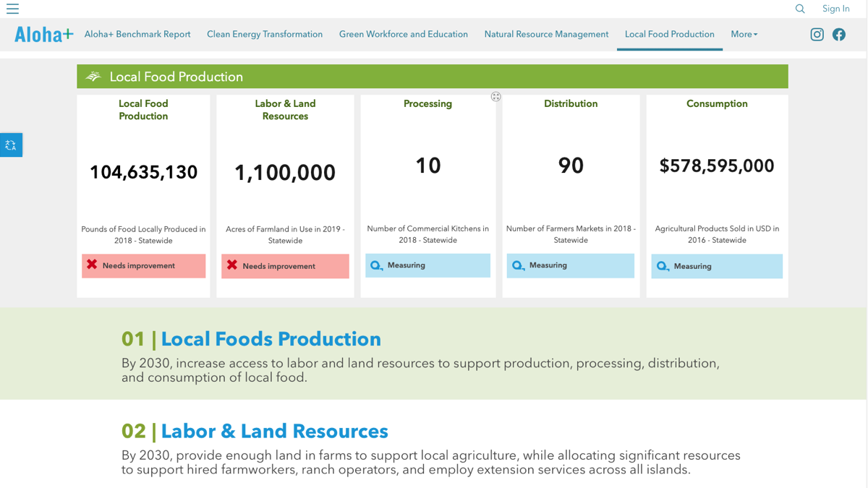Open the Aloha+ Instagram icon
Viewport: 868px width, 488px height.
pos(817,34)
